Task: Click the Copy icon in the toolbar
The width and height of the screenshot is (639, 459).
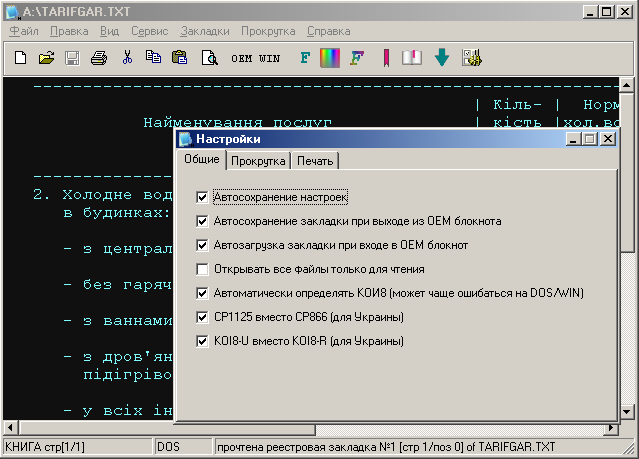Action: (x=153, y=57)
